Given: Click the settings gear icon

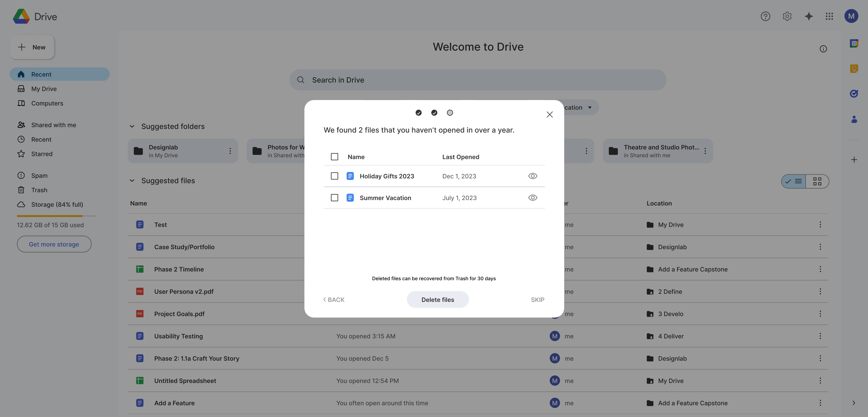Looking at the screenshot, I should point(787,16).
